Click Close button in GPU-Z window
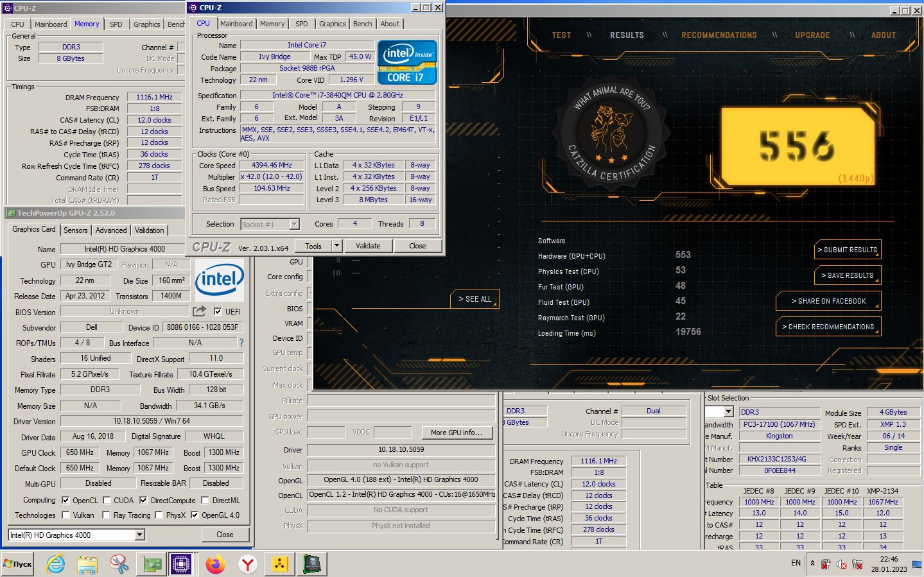924x577 pixels. coord(225,535)
